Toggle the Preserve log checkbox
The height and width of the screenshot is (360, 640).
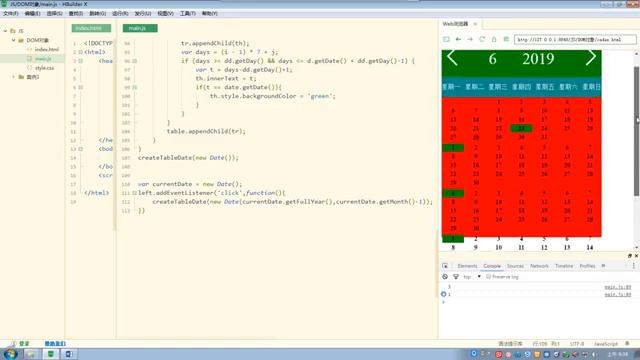point(489,277)
